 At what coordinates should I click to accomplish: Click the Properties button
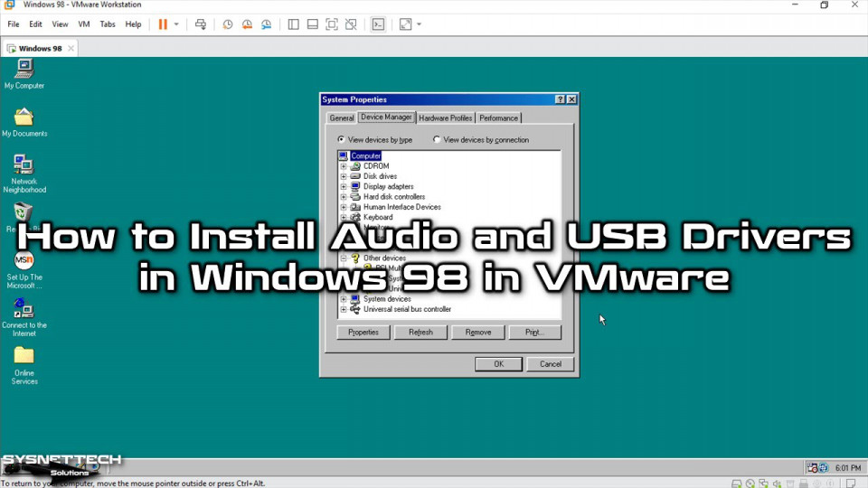pyautogui.click(x=363, y=333)
